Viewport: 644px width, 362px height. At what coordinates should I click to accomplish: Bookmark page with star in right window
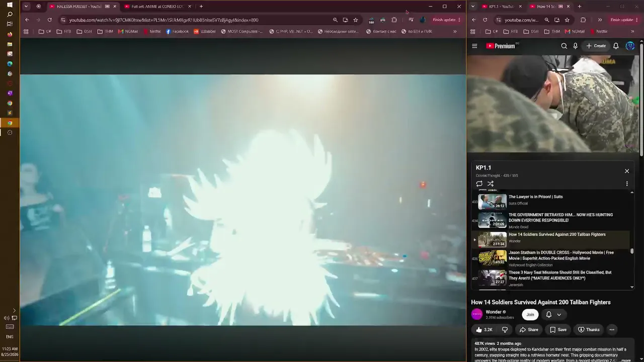pos(567,20)
